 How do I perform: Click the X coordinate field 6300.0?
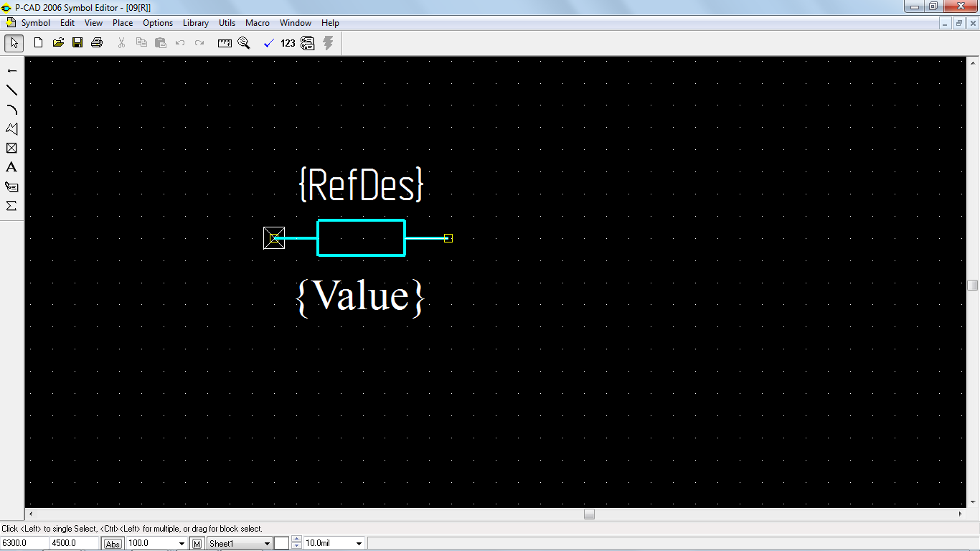pos(24,543)
